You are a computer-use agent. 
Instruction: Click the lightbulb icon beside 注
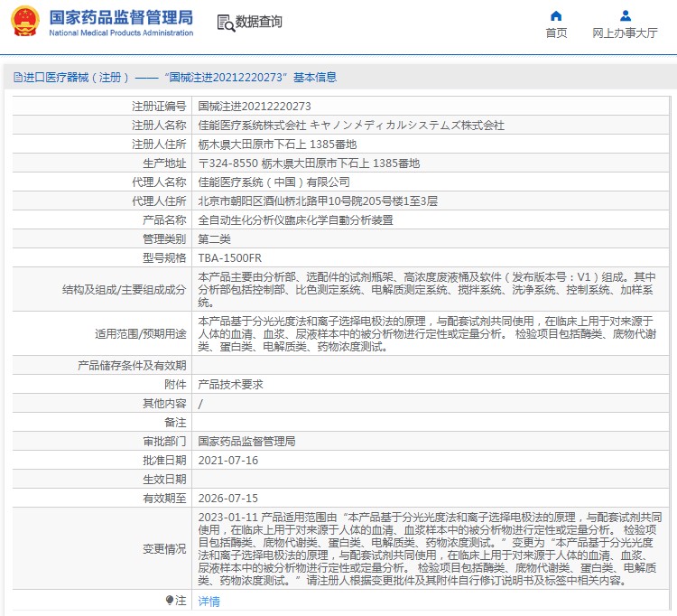169,600
